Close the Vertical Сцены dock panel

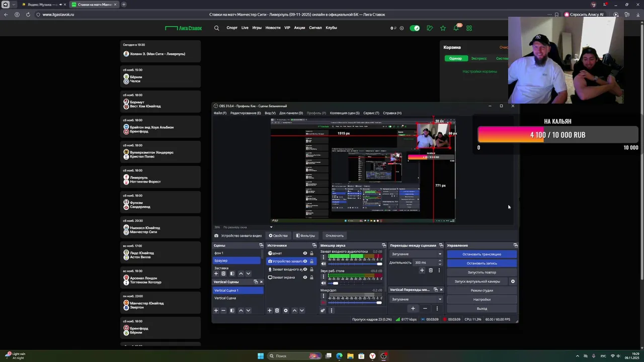click(261, 282)
